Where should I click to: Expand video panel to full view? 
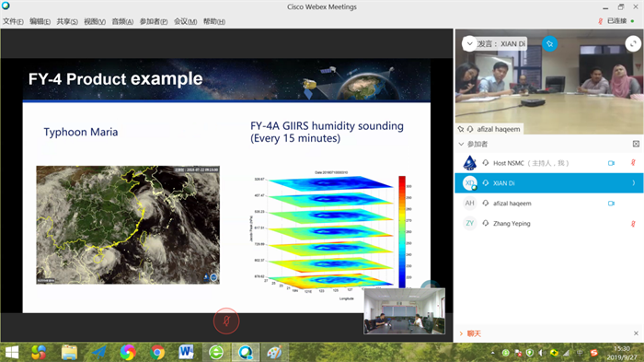(633, 43)
